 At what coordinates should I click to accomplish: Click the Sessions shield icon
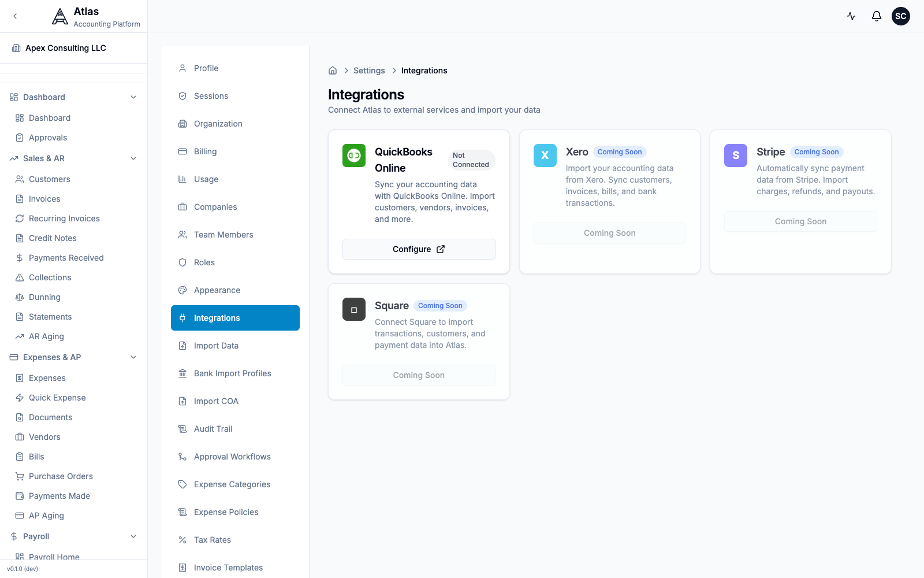tap(182, 96)
